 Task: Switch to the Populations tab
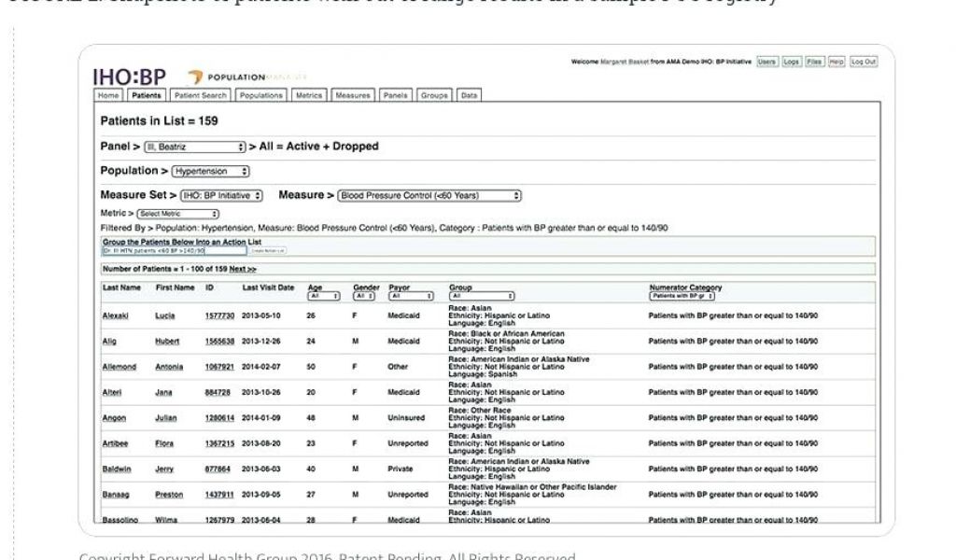(260, 95)
